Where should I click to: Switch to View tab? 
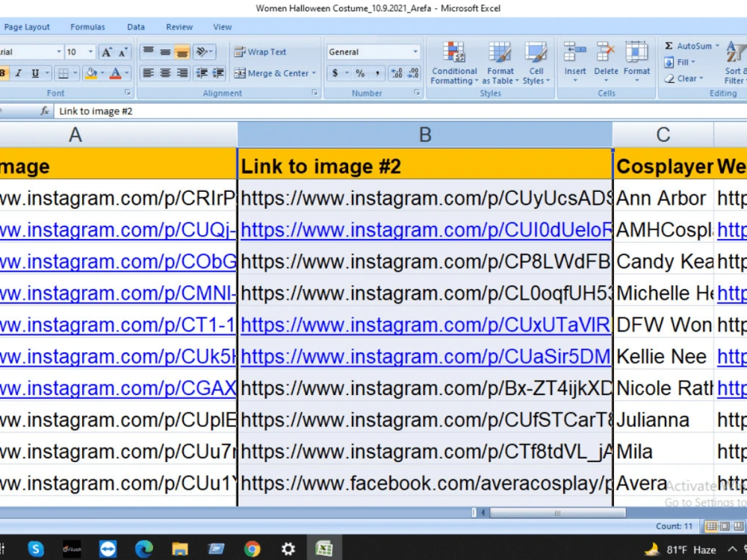pos(223,27)
